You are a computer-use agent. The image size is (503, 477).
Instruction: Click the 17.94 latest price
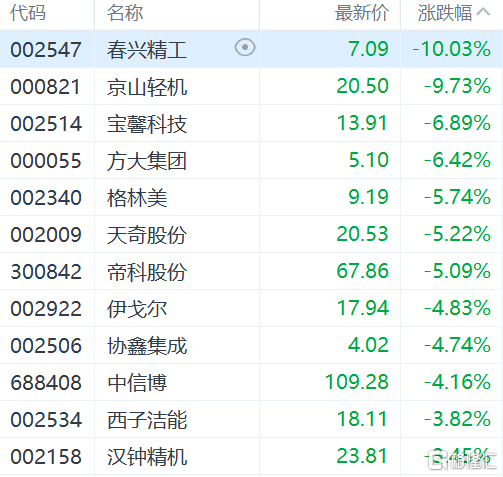coord(363,308)
